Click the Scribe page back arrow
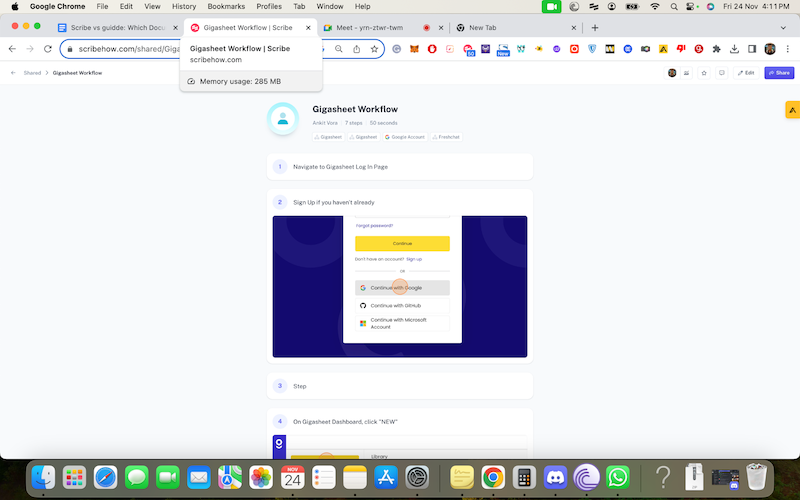800x500 pixels. click(13, 73)
